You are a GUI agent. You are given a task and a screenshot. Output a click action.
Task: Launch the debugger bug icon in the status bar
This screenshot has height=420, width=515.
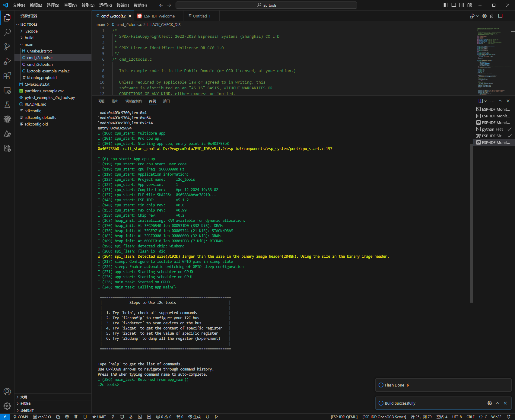pyautogui.click(x=208, y=417)
